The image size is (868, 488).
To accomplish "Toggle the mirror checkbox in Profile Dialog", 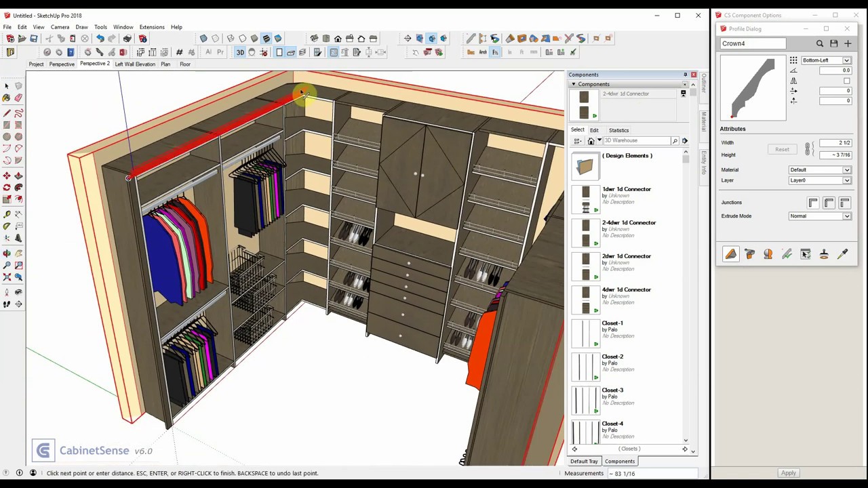I will tap(847, 81).
